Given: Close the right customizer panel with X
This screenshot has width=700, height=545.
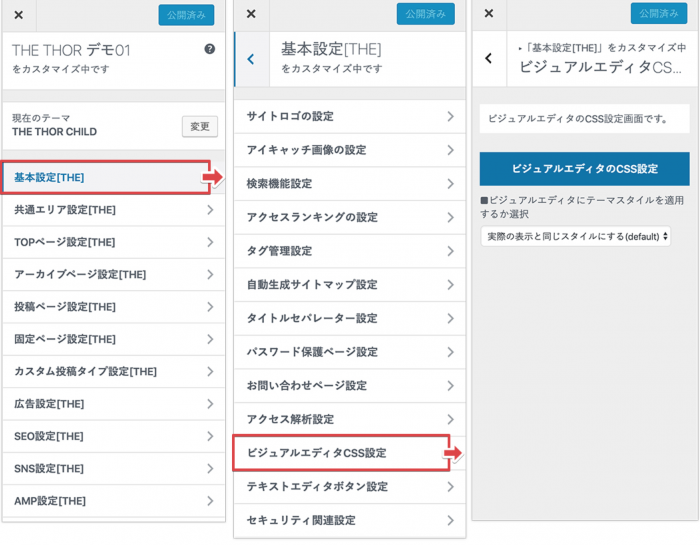Looking at the screenshot, I should [x=488, y=14].
